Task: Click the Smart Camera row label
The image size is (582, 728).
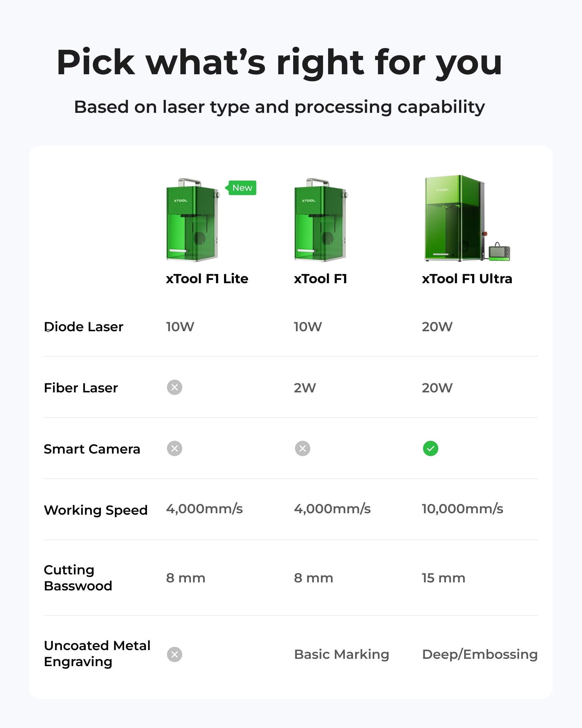Action: coord(92,449)
